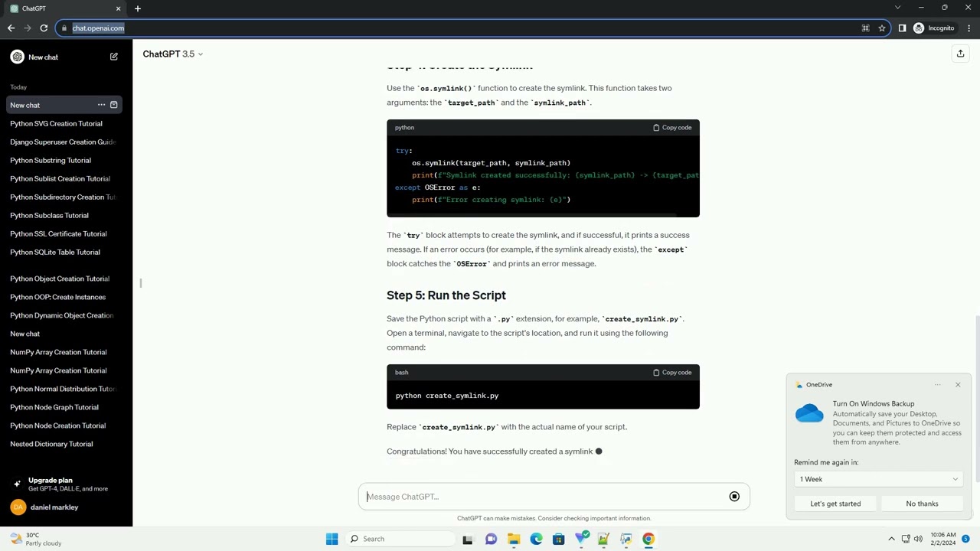Click the taskbar clock and date
The height and width of the screenshot is (551, 980).
[943, 539]
